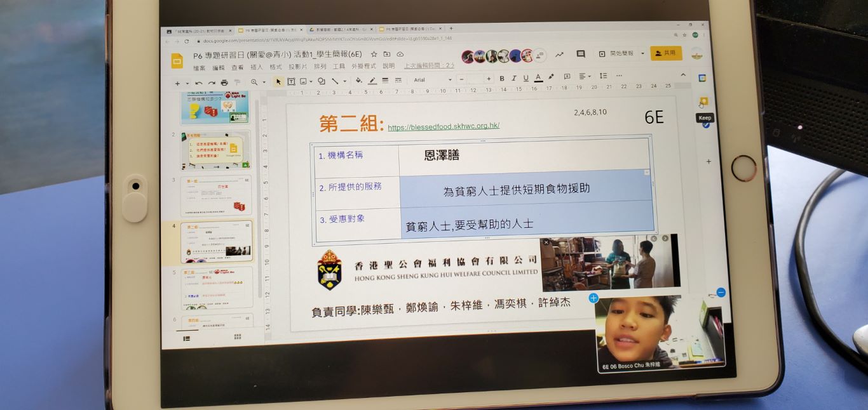Expand new slide layout dropdown arrow

[187, 84]
